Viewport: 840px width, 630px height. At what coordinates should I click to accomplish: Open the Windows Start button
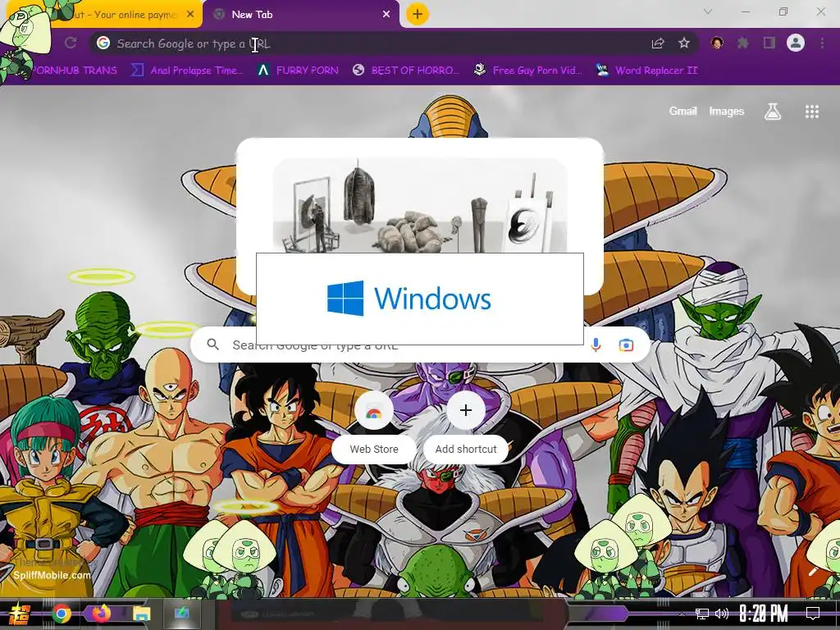pyautogui.click(x=20, y=614)
